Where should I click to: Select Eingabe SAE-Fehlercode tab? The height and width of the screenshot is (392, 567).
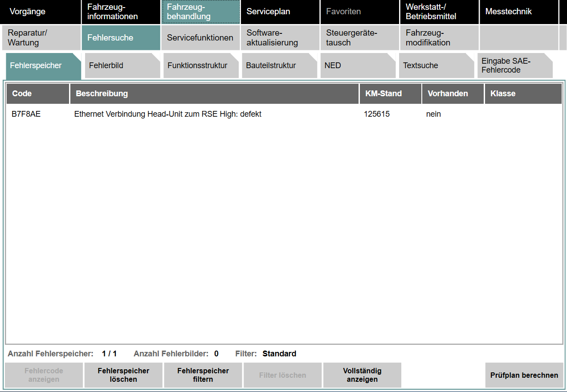point(514,65)
